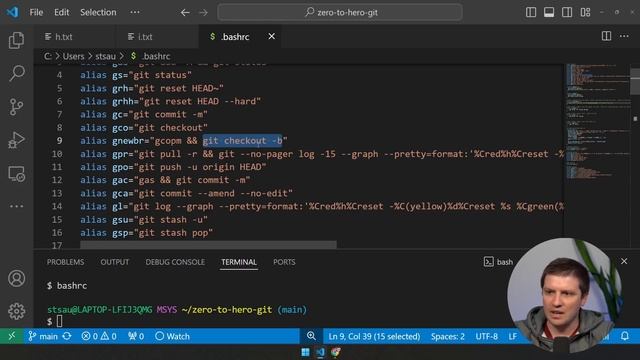Open the Selection menu

98,12
